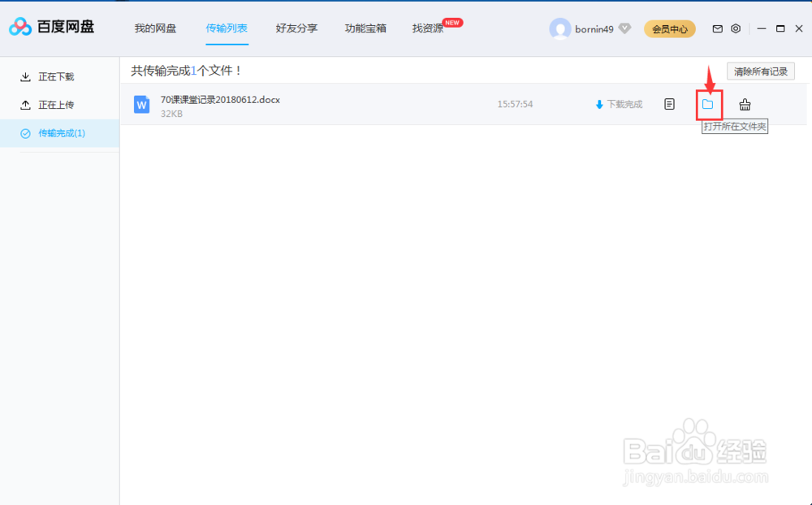Click the Word document file icon
The height and width of the screenshot is (505, 812).
(x=141, y=104)
